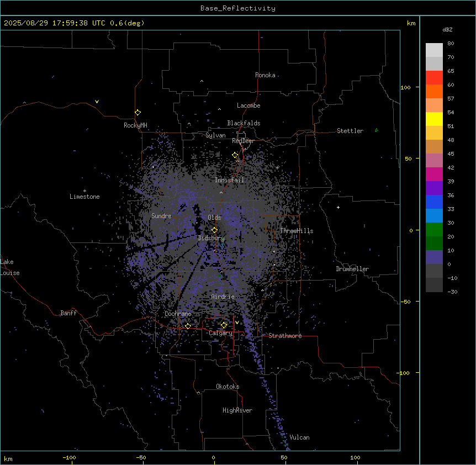This screenshot has height=465, width=476.
Task: Select the Limestone map label
Action: pos(84,197)
